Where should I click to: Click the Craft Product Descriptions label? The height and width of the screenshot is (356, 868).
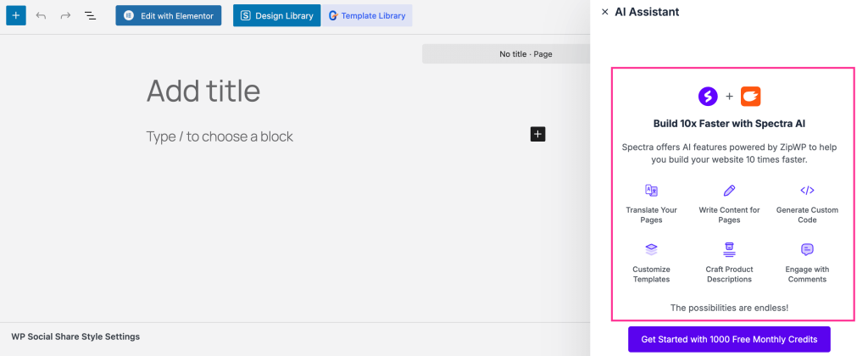click(x=729, y=274)
